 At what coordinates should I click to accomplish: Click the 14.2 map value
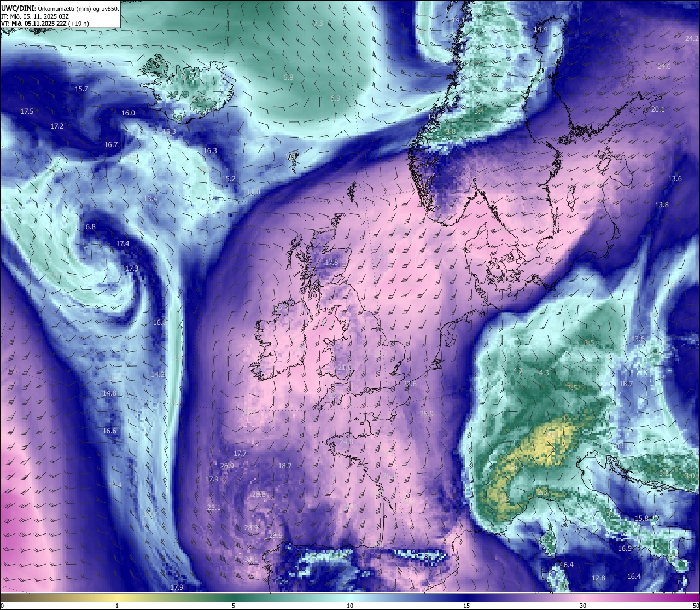(x=158, y=374)
